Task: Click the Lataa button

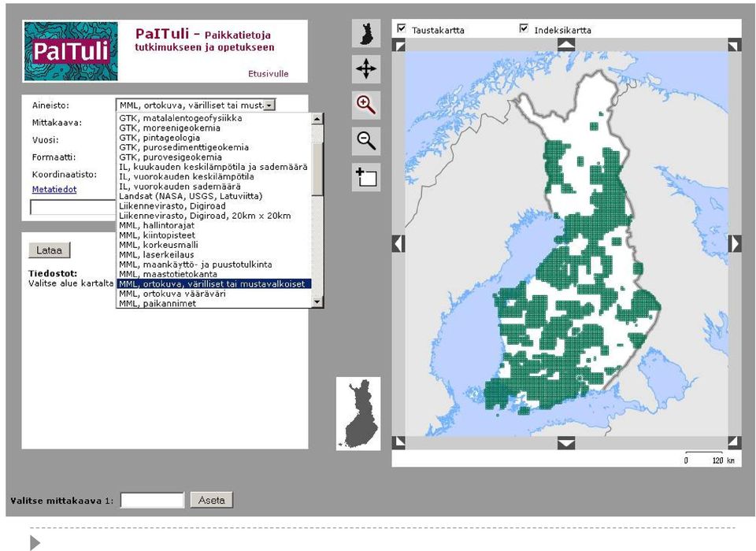Action: click(x=49, y=250)
